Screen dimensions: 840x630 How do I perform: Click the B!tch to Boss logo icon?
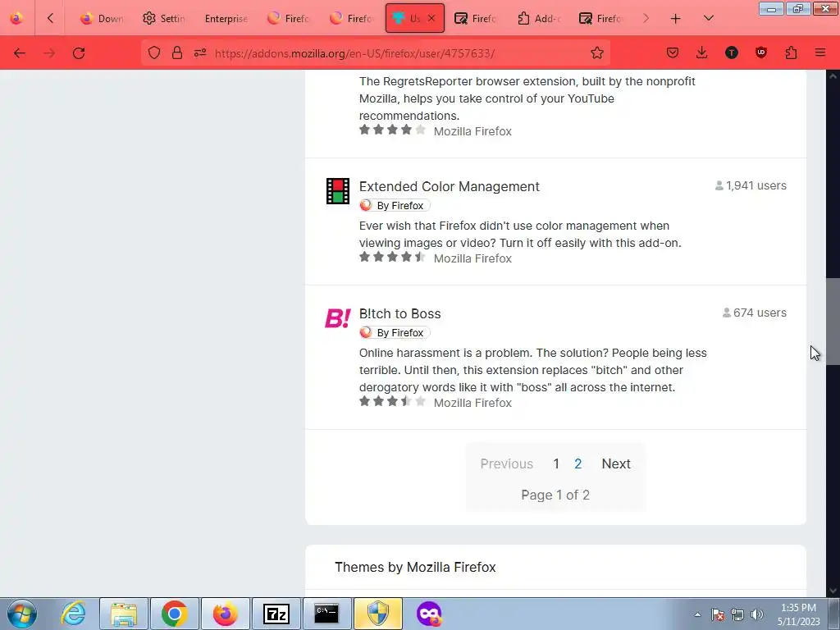pos(337,318)
